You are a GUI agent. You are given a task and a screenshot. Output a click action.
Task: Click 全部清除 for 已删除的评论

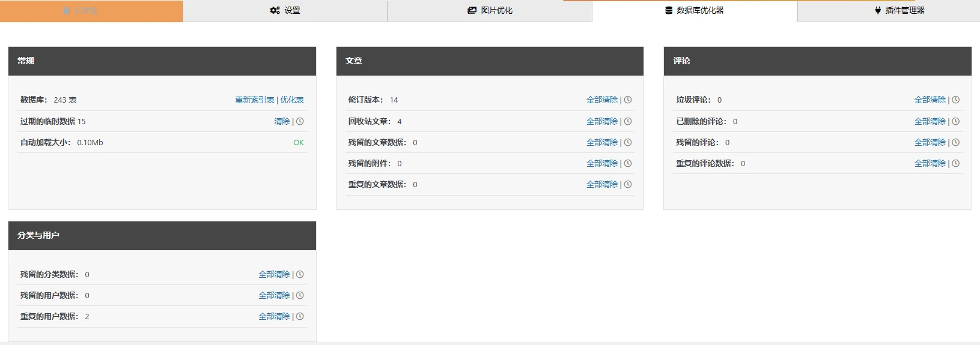930,121
